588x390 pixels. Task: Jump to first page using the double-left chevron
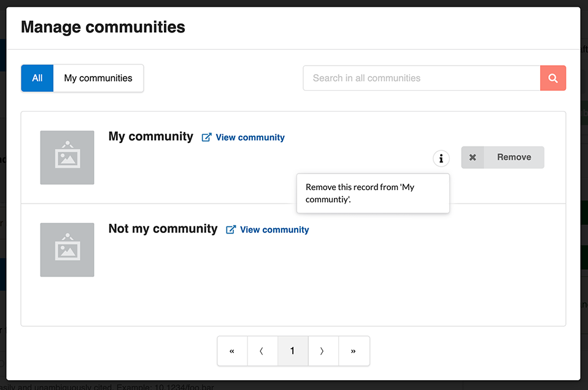point(232,351)
